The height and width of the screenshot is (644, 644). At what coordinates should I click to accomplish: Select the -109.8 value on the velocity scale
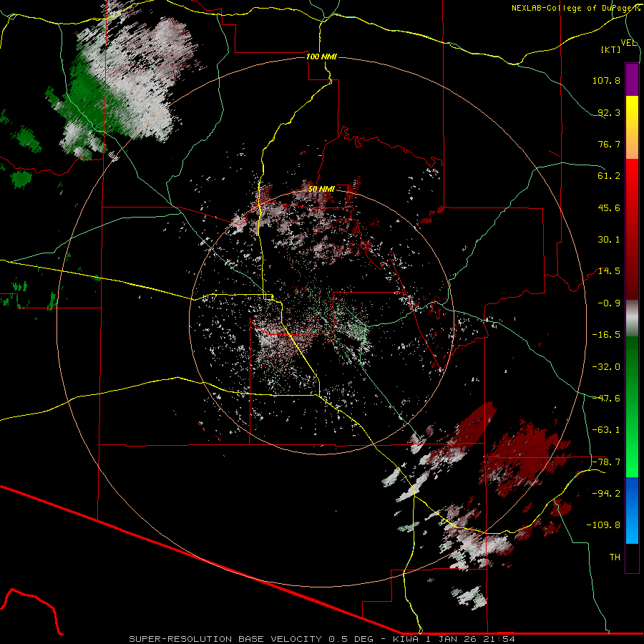coord(603,525)
